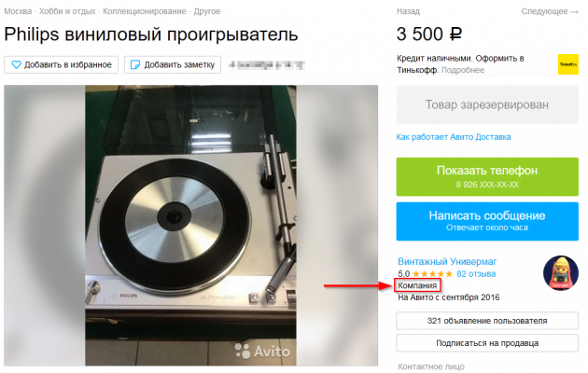
Task: Show the seller phone number
Action: click(x=487, y=176)
